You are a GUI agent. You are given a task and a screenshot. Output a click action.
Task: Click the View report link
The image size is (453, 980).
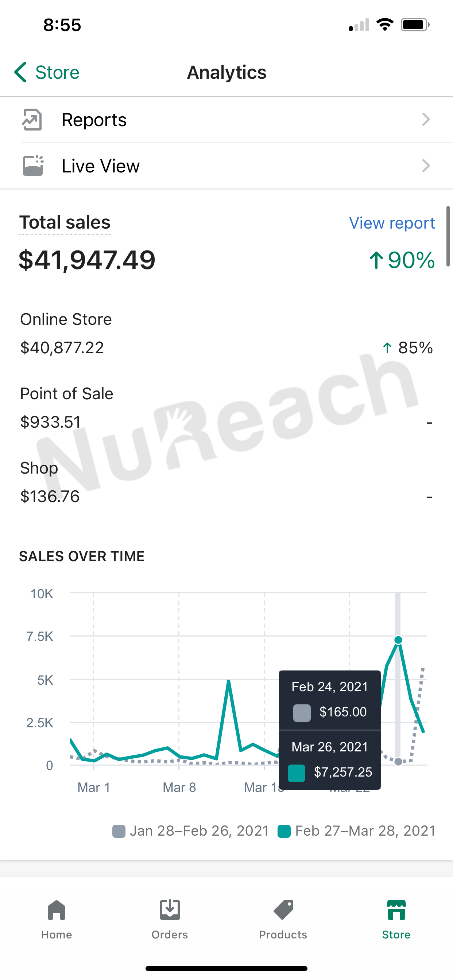[392, 223]
